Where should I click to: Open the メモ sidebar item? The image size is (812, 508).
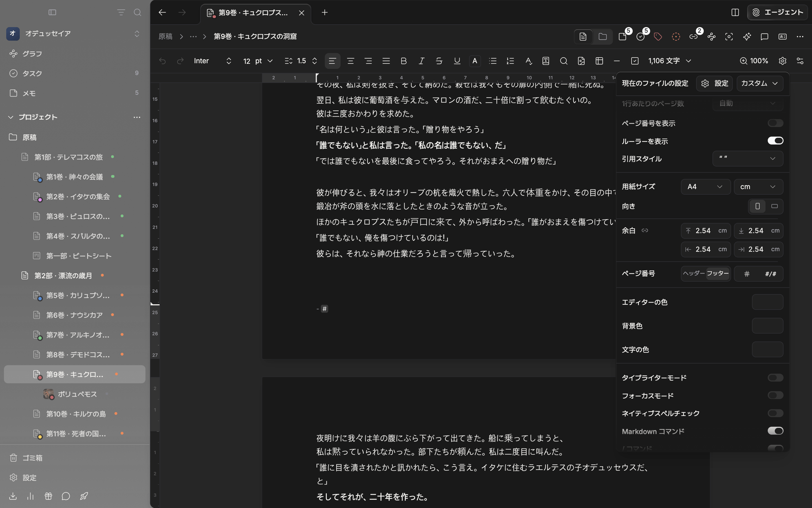(x=74, y=93)
